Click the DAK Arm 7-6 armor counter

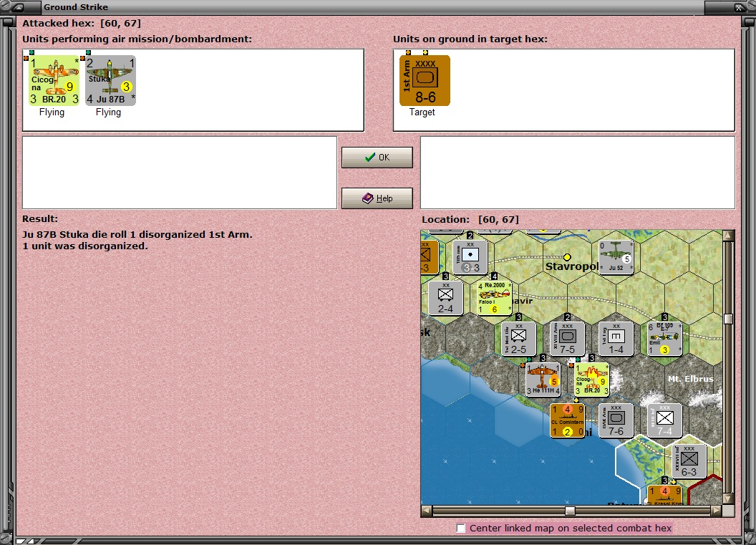coord(616,420)
